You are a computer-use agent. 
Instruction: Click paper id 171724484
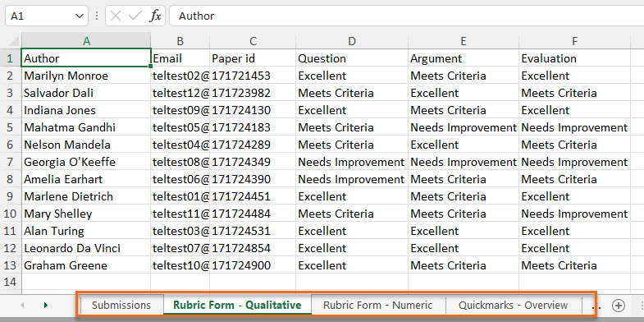[253, 214]
